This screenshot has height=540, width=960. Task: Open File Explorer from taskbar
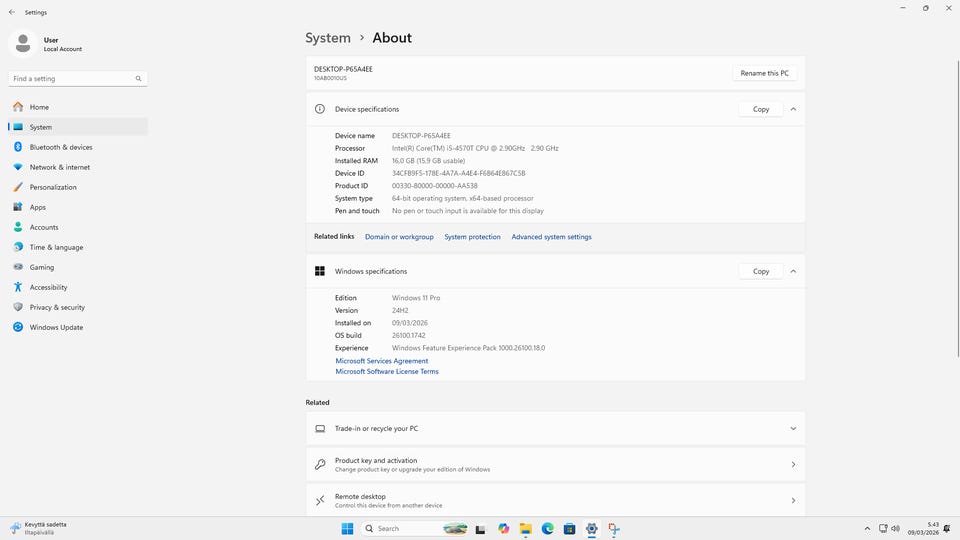coord(526,528)
